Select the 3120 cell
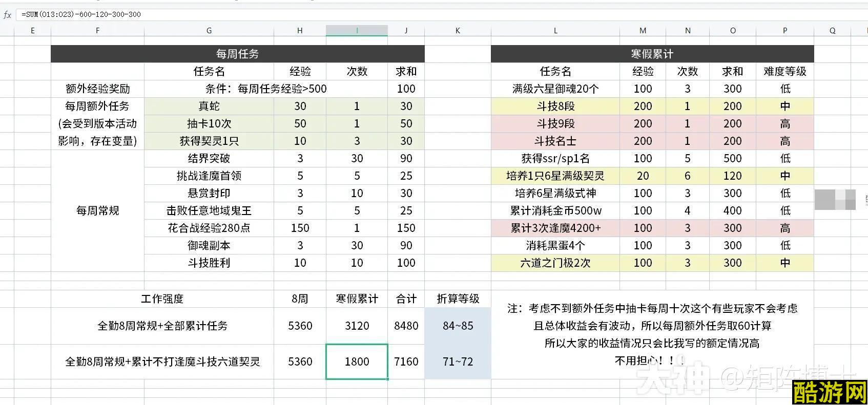The height and width of the screenshot is (405, 868). 357,326
